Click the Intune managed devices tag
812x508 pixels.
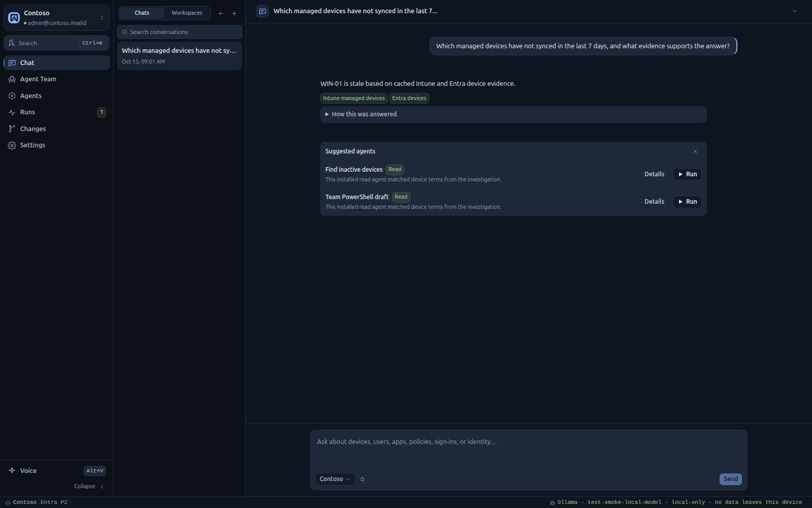click(354, 98)
